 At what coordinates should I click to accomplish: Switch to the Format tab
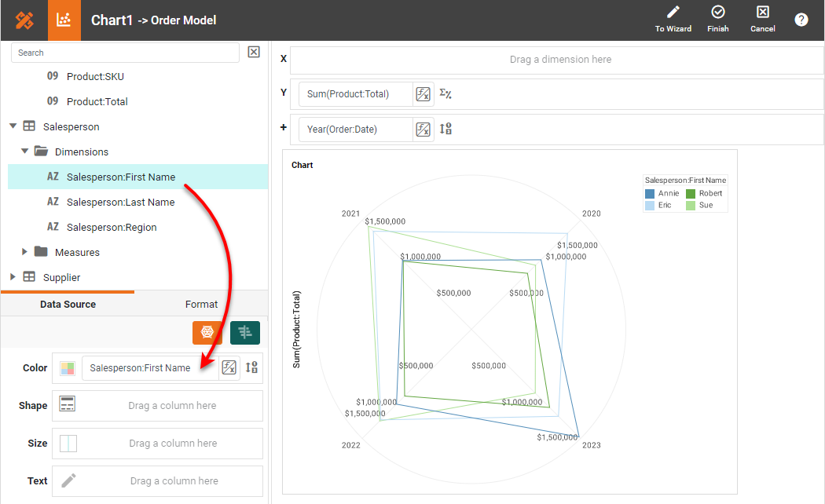pyautogui.click(x=201, y=305)
